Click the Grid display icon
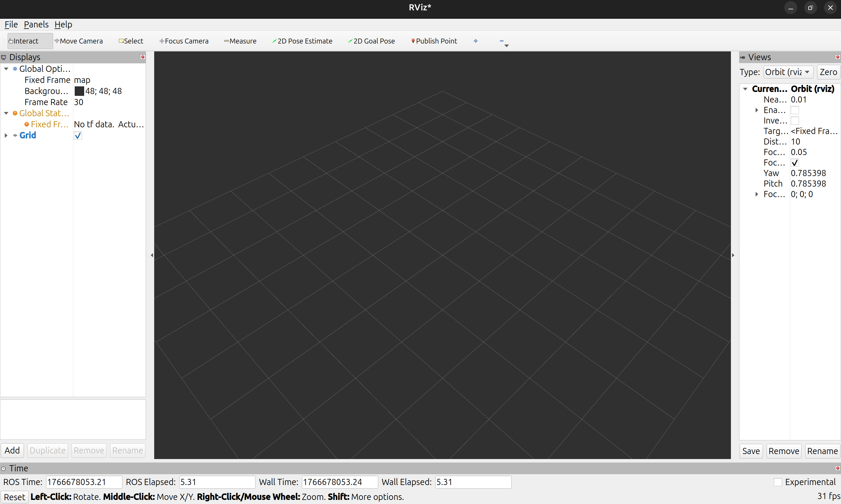This screenshot has width=841, height=504. coord(15,135)
